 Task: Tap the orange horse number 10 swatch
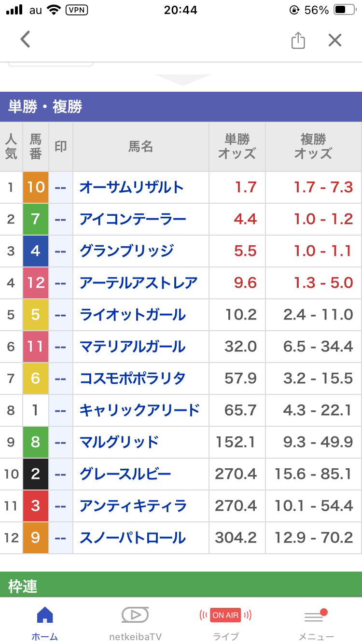pyautogui.click(x=36, y=187)
